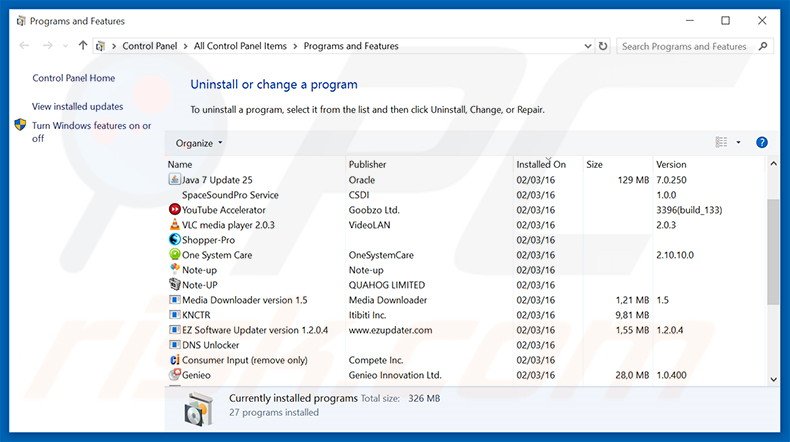Click the One System Care green icon
The width and height of the screenshot is (790, 442).
click(x=174, y=255)
